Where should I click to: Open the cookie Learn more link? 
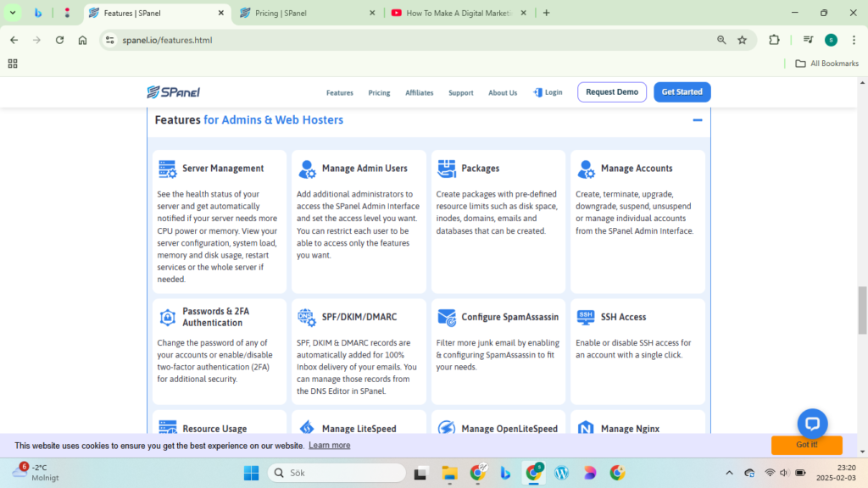(x=330, y=446)
